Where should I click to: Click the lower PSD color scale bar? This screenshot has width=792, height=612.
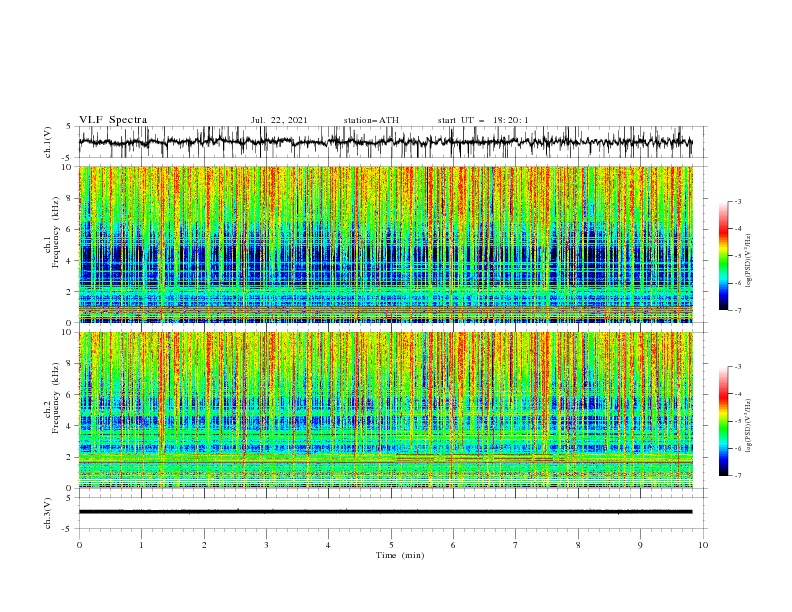coord(723,421)
